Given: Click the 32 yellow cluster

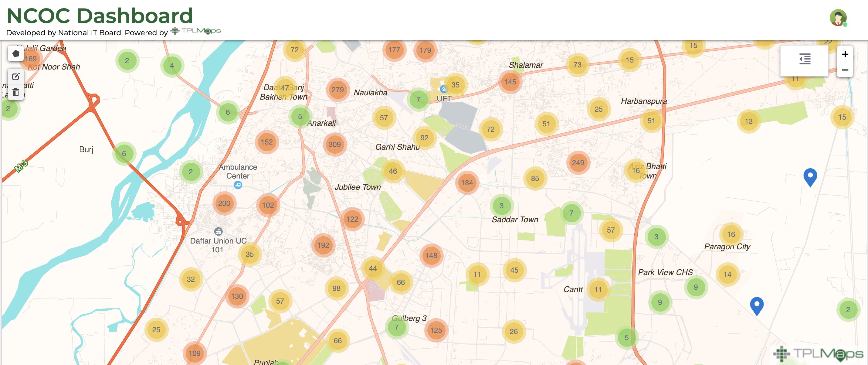Looking at the screenshot, I should coord(191,279).
